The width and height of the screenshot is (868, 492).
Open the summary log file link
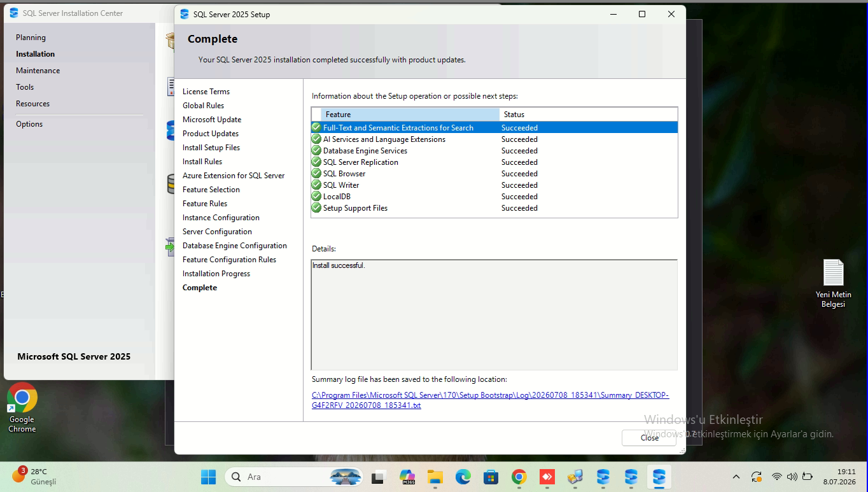(490, 400)
